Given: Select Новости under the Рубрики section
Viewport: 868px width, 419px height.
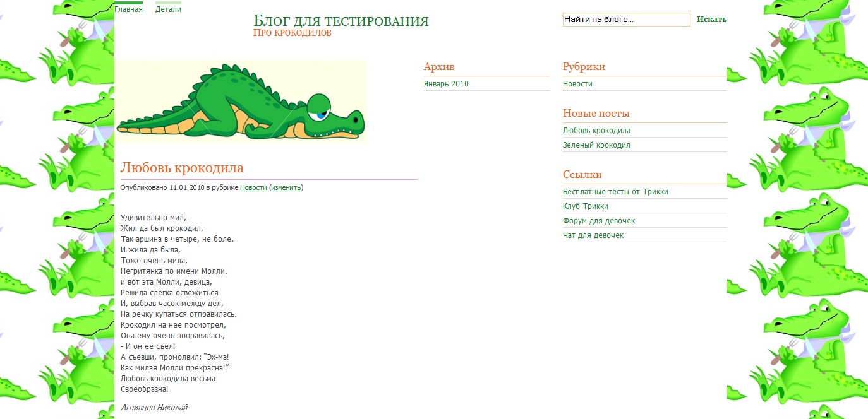Looking at the screenshot, I should coord(577,84).
